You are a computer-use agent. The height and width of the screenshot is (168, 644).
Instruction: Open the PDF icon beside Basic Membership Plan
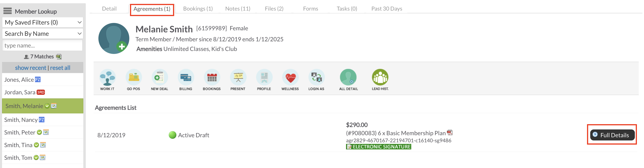(450, 132)
